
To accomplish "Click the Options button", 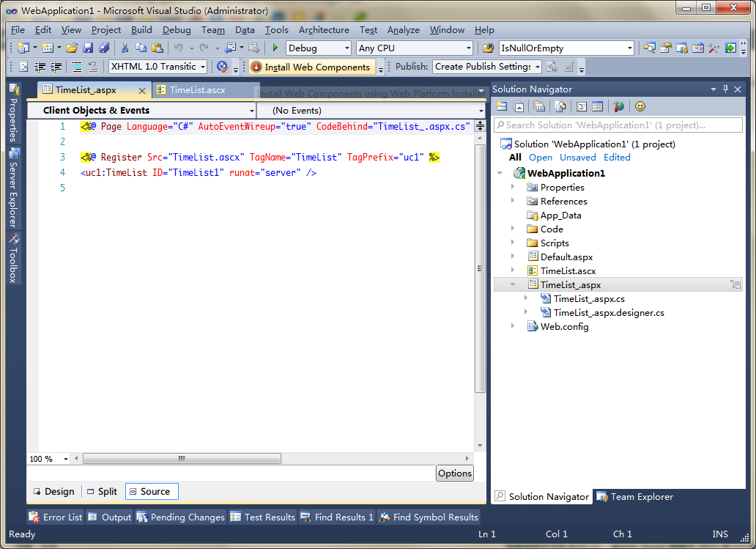I will point(455,474).
